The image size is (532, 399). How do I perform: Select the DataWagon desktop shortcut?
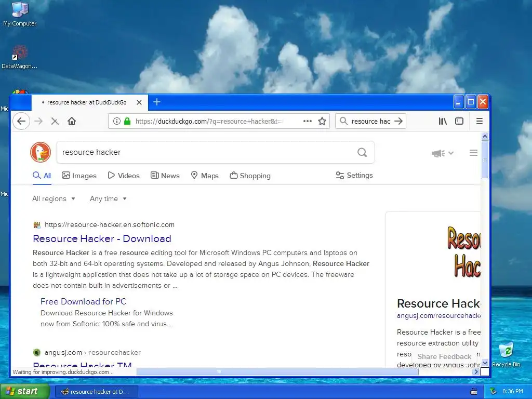point(19,57)
